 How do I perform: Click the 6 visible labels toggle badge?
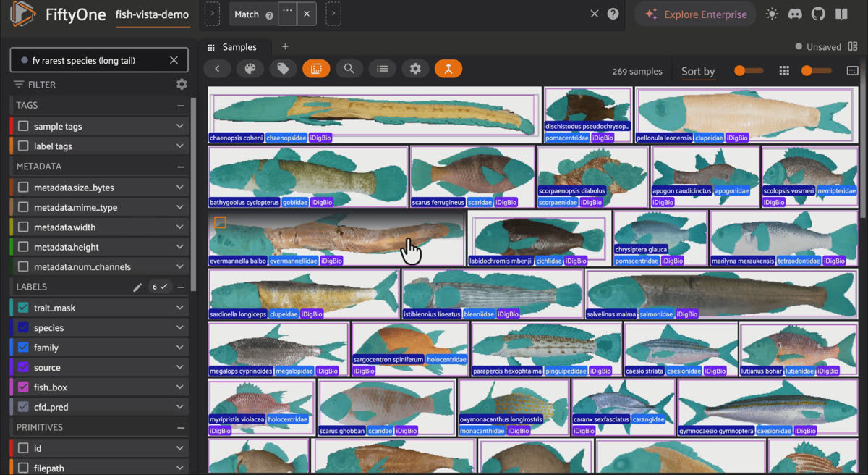pyautogui.click(x=160, y=287)
